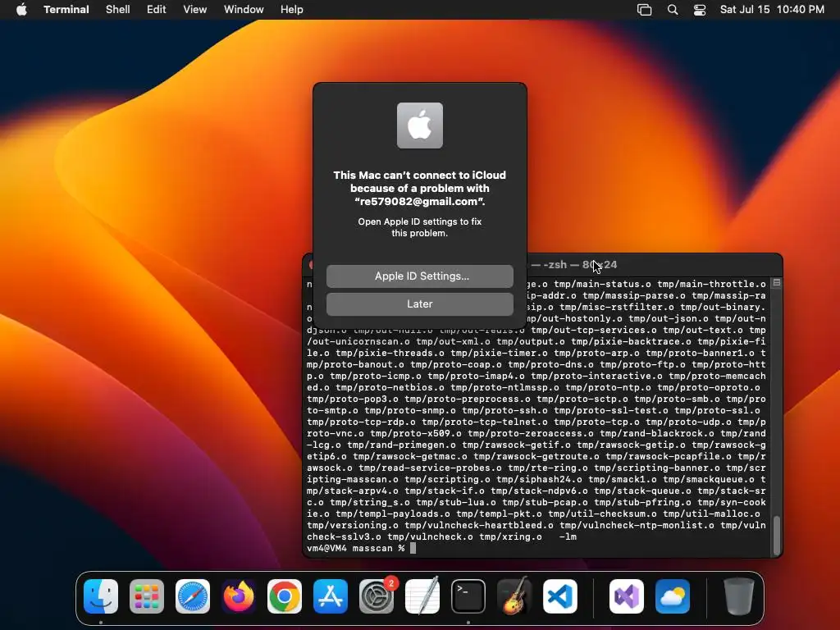The image size is (840, 630).
Task: Open Visual Studio Code from the Dock
Action: coord(560,596)
